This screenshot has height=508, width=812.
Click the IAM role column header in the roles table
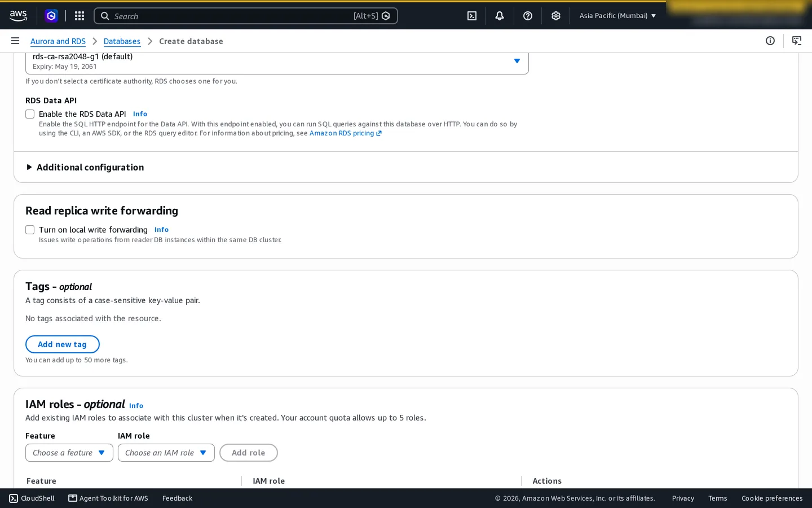coord(269,481)
